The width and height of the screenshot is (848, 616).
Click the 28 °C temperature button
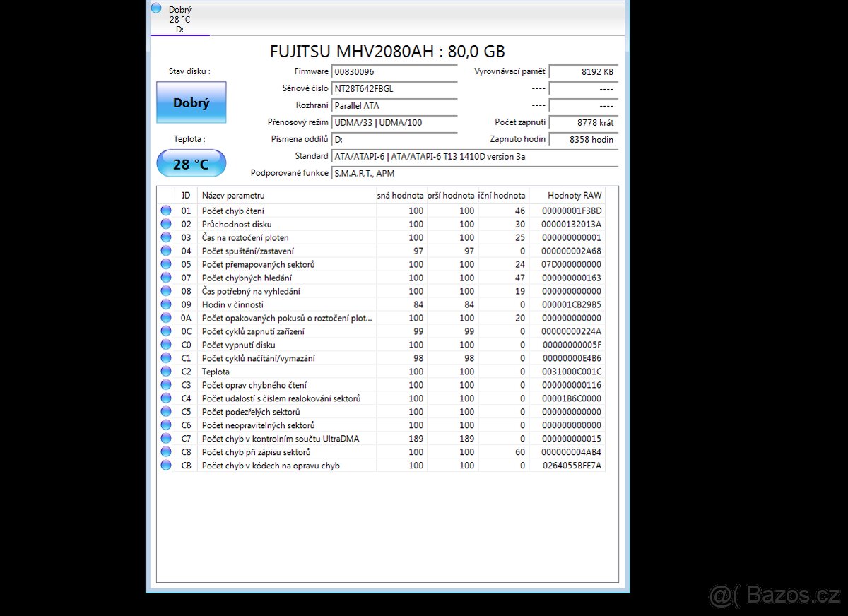coord(192,163)
